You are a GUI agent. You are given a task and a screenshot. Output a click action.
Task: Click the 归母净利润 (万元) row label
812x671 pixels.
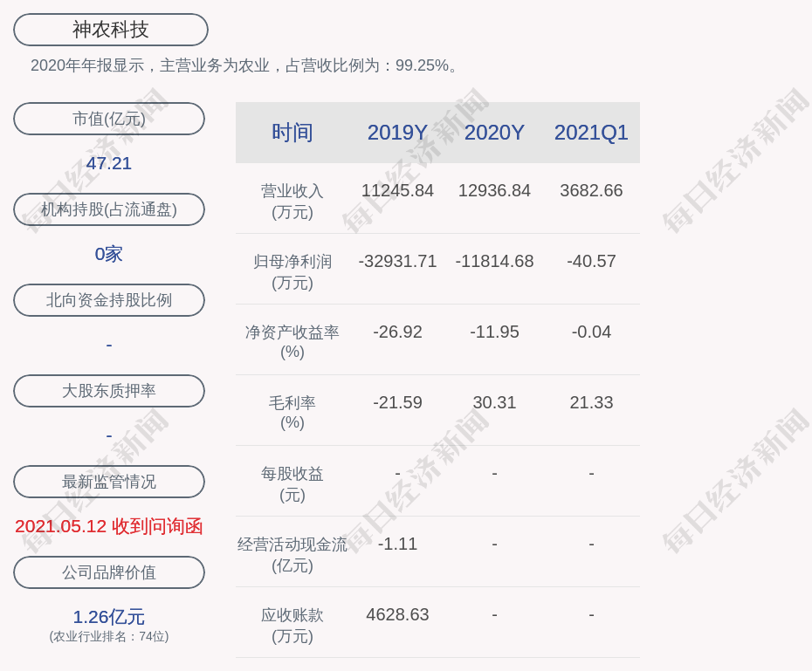click(292, 272)
